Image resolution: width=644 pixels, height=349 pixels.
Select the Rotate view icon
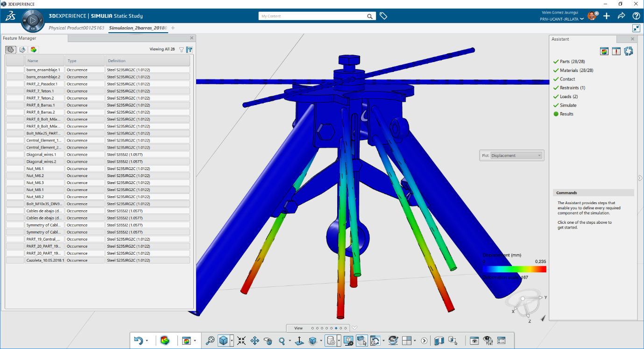[268, 341]
